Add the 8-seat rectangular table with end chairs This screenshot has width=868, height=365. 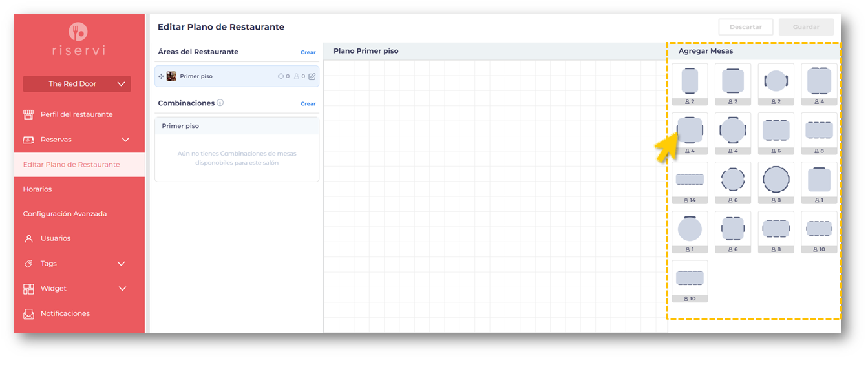point(776,232)
